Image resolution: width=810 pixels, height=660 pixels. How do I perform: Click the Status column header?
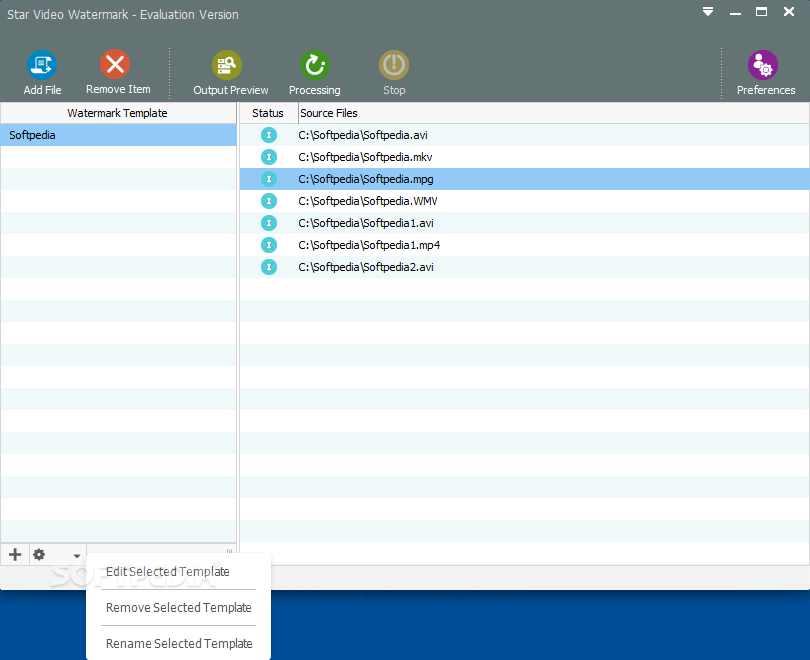[267, 113]
